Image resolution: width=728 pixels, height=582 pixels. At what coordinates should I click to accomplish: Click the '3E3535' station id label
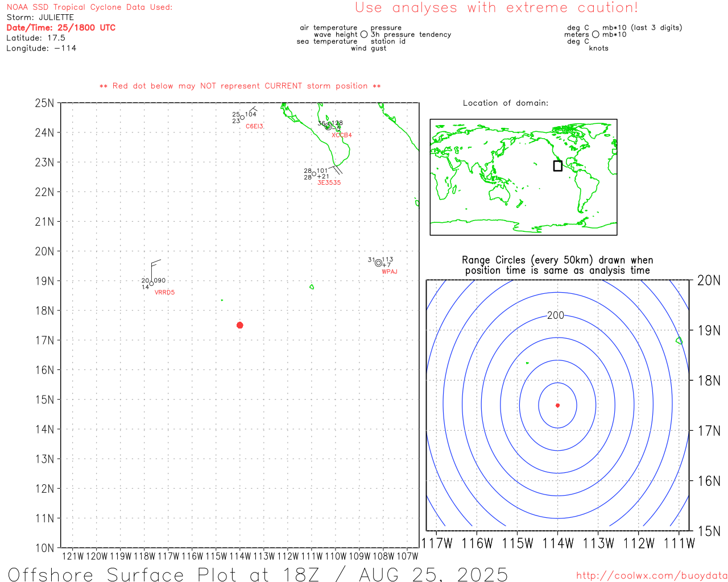point(329,182)
